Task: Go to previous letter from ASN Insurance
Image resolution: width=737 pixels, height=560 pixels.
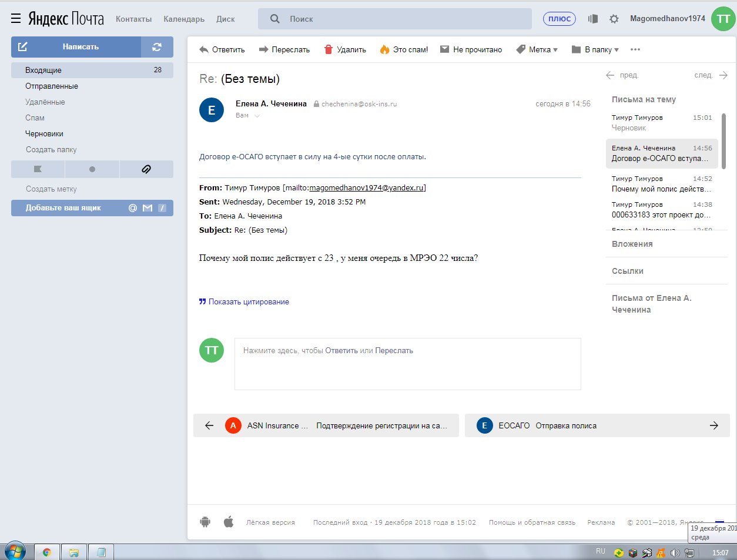Action: click(x=326, y=425)
